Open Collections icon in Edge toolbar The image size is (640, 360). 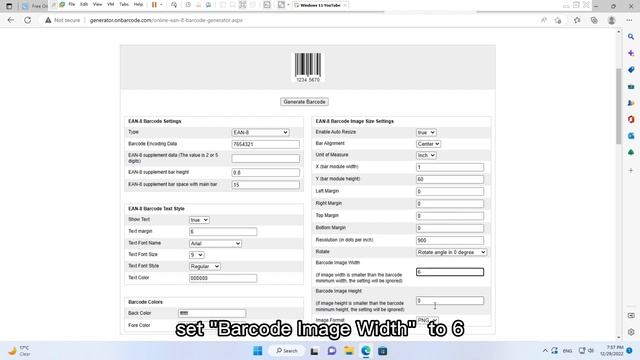coord(594,20)
